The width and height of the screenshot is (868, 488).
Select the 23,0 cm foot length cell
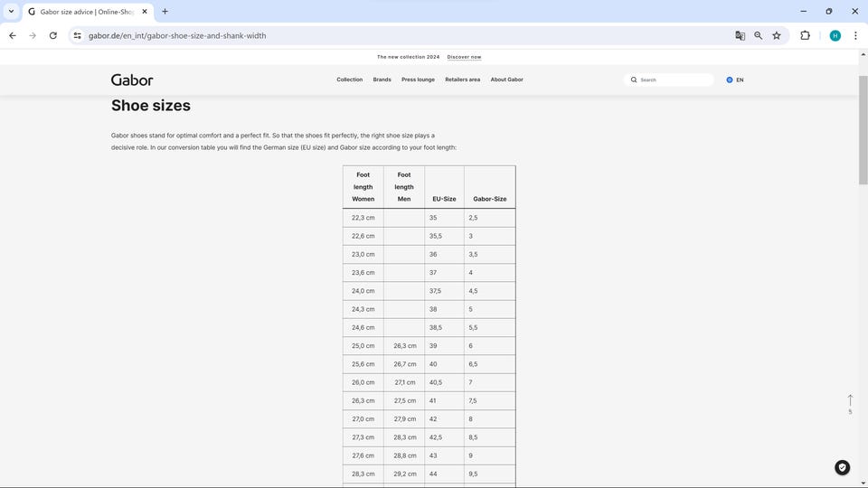click(x=363, y=254)
